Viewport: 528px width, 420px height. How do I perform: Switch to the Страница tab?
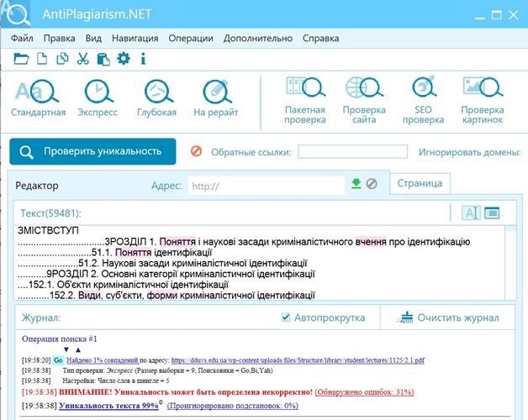[x=420, y=183]
